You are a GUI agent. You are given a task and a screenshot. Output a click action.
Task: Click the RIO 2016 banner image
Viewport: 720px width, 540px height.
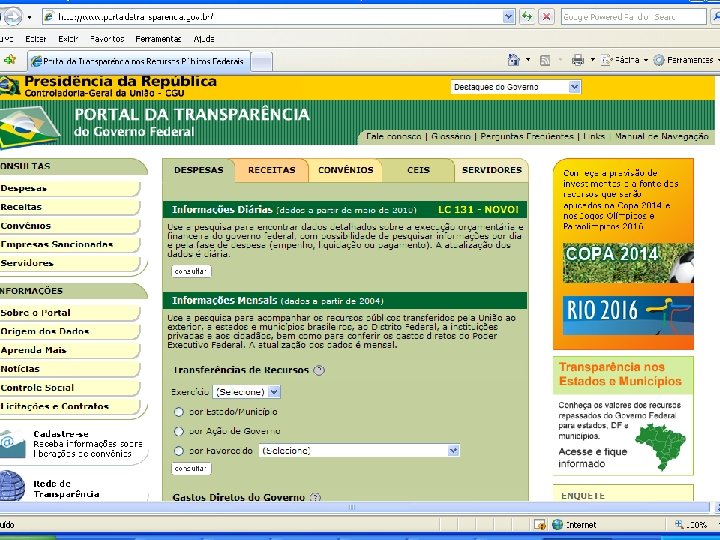point(628,315)
